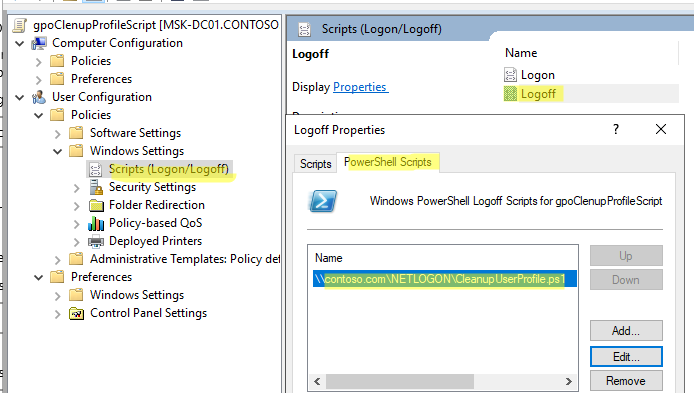The width and height of the screenshot is (694, 393).
Task: Click the Logon script icon in Name list
Action: (x=510, y=75)
